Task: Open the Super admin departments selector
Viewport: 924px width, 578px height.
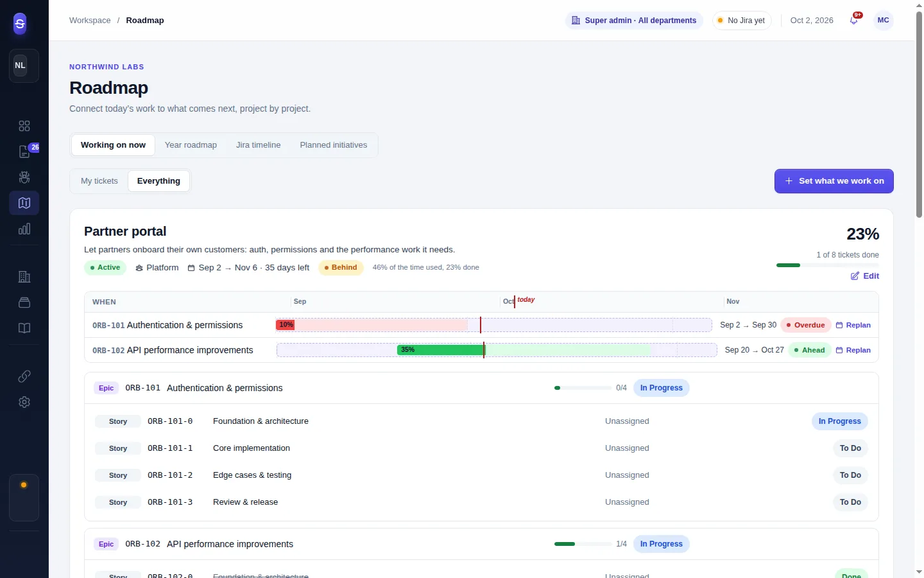Action: tap(634, 21)
